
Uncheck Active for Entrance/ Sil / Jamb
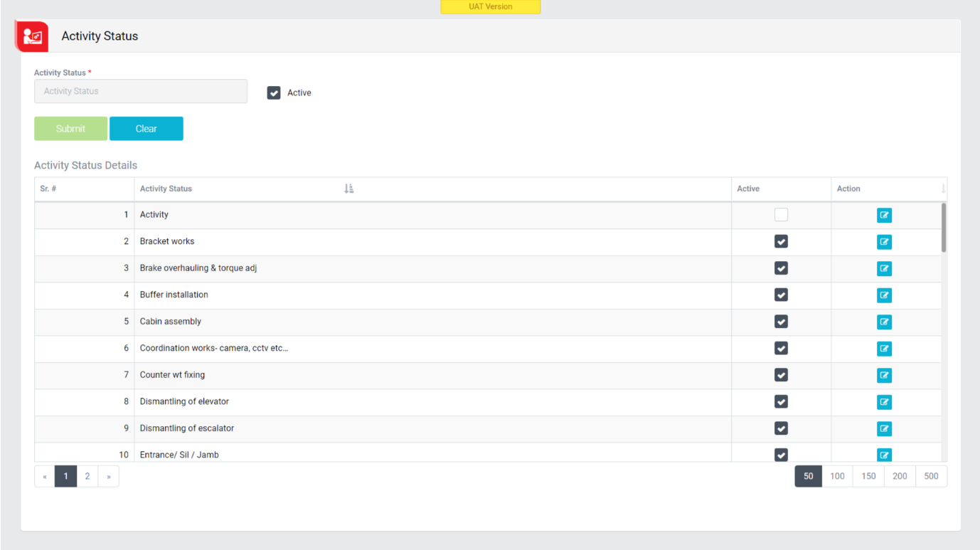tap(781, 455)
